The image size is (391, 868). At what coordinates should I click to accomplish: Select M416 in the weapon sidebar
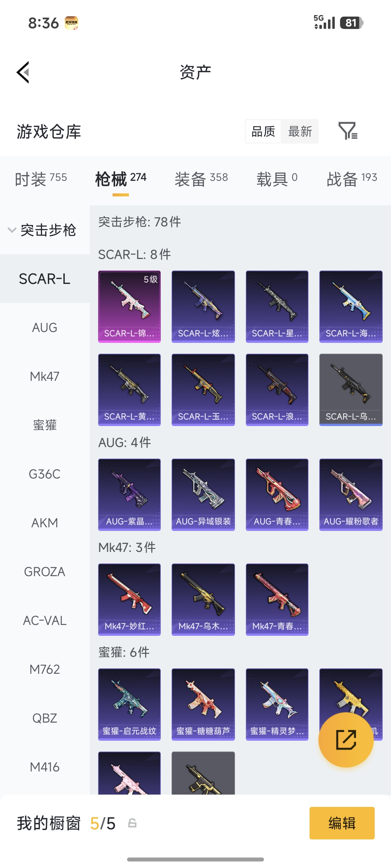pos(45,767)
